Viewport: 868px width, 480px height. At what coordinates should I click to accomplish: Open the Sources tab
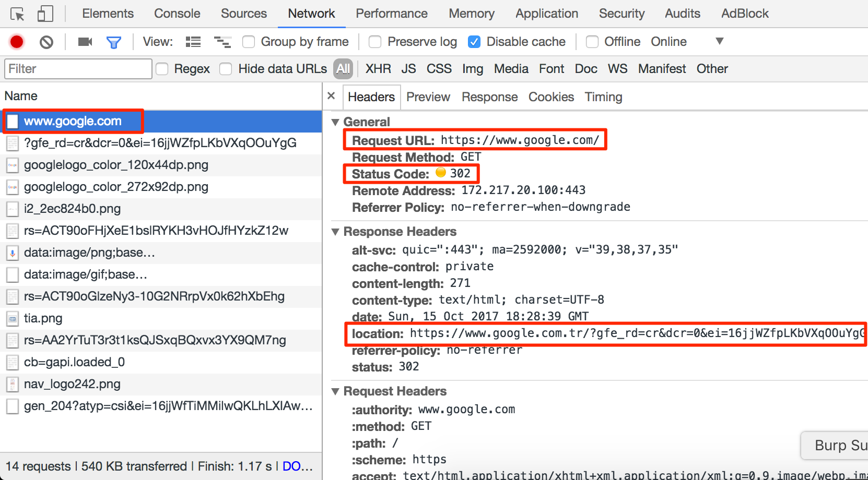244,14
